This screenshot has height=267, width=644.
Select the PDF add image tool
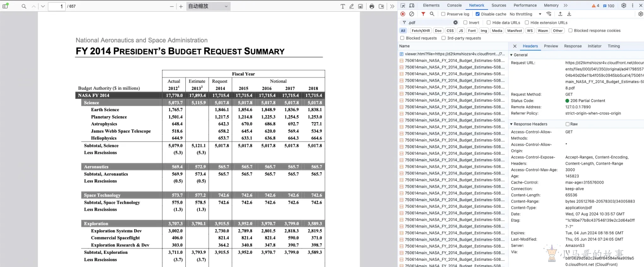click(x=360, y=6)
